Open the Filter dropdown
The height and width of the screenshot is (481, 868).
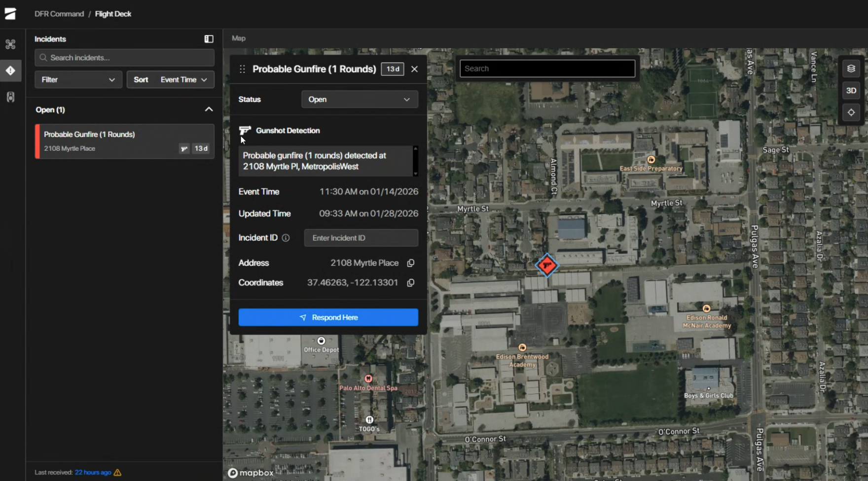point(78,80)
